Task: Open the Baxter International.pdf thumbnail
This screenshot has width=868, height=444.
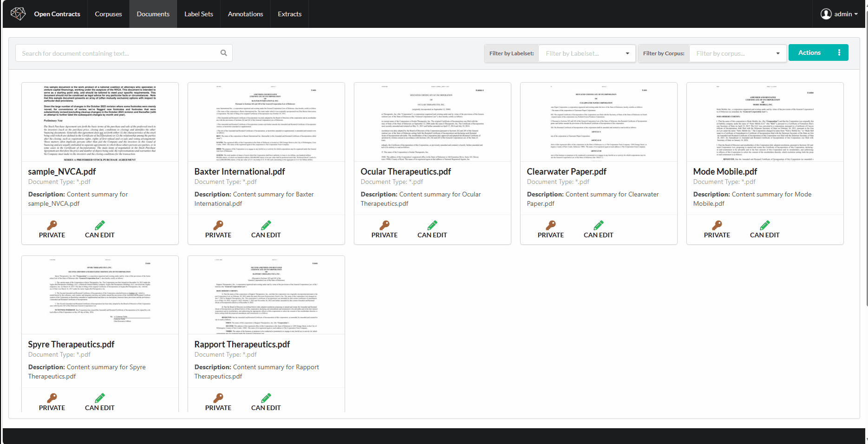Action: (x=266, y=122)
